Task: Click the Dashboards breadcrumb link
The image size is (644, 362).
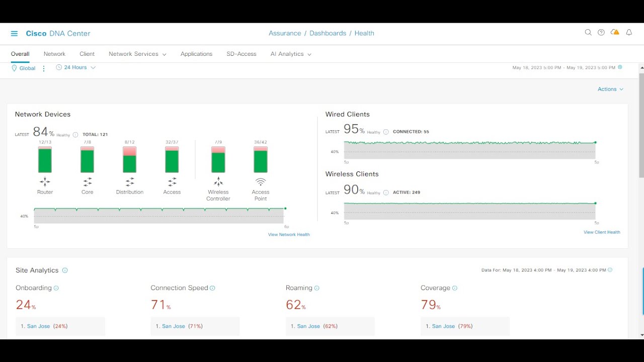Action: pos(328,33)
